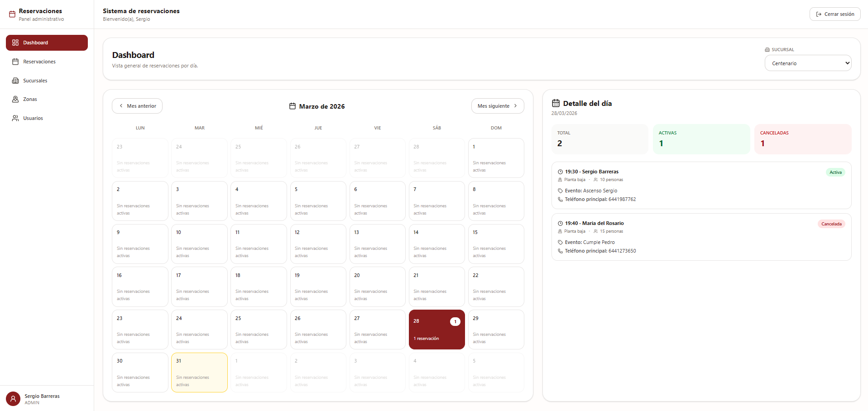
Task: Click the clock icon for the 19:40 reservation
Action: 561,224
